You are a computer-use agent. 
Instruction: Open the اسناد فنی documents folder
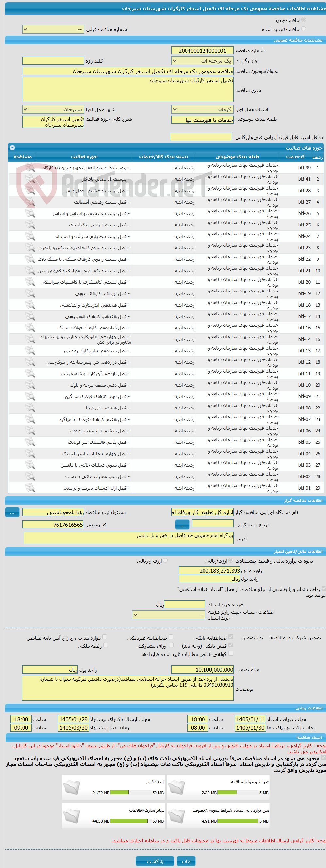click(x=72, y=787)
